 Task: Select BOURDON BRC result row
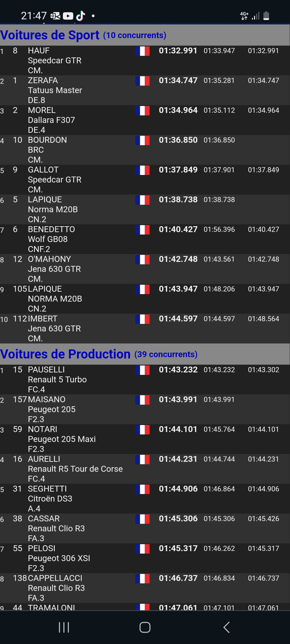pyautogui.click(x=145, y=150)
